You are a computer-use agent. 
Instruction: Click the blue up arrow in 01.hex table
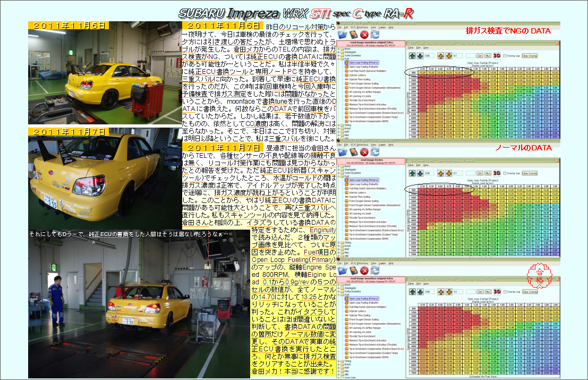413,173
